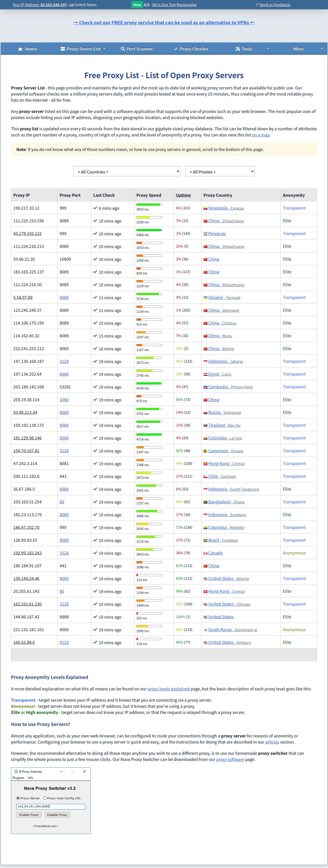Click Venezuela - Caracas country link
Image resolution: width=328 pixels, height=868 pixels.
pyautogui.click(x=226, y=208)
